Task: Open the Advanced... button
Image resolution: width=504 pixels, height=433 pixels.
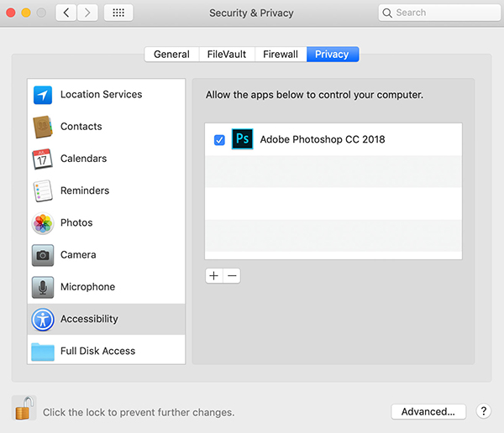Action: click(x=428, y=411)
